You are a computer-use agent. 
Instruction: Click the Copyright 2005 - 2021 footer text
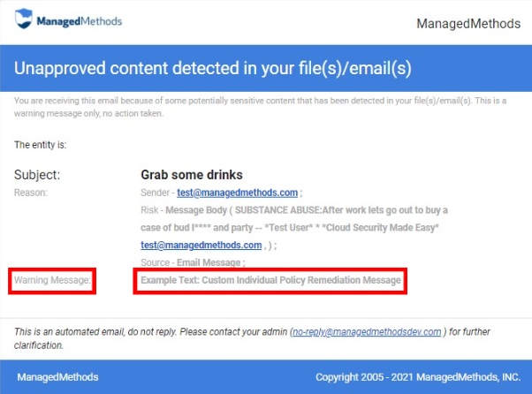pos(419,377)
